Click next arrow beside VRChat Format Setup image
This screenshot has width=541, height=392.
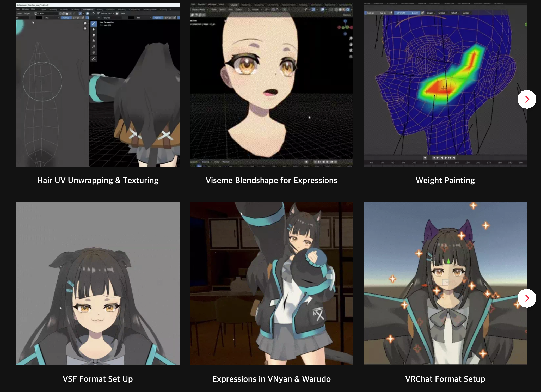tap(527, 298)
